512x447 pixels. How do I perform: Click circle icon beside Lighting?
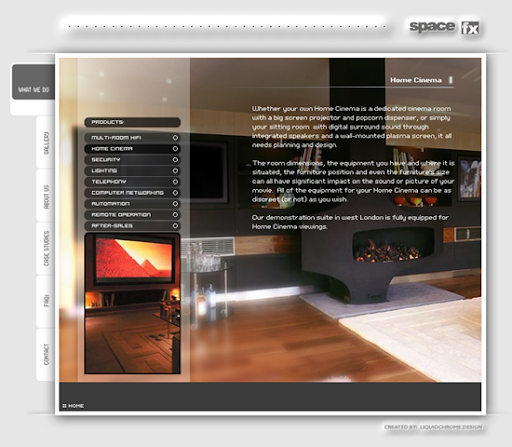pyautogui.click(x=175, y=171)
